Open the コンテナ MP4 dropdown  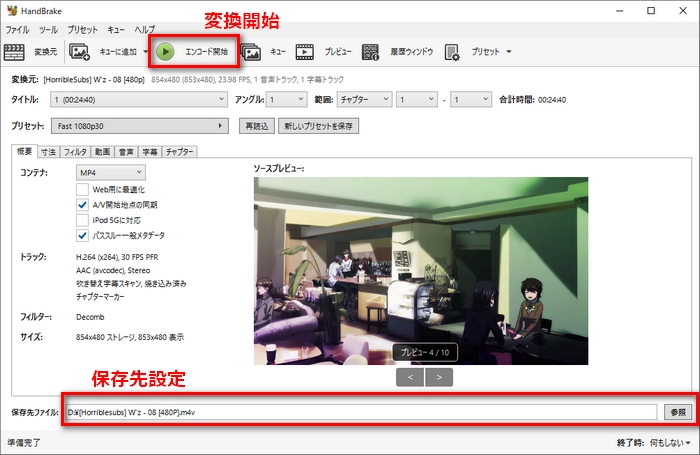(111, 172)
